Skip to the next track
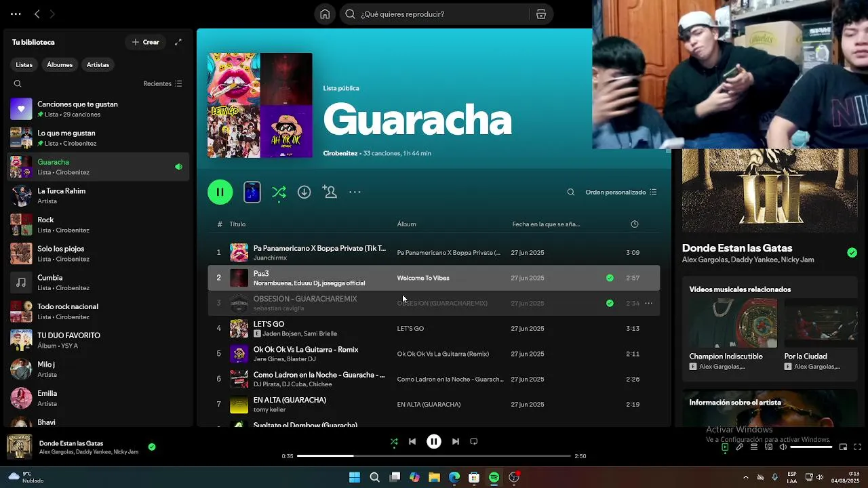Viewport: 868px width, 488px height. [456, 441]
